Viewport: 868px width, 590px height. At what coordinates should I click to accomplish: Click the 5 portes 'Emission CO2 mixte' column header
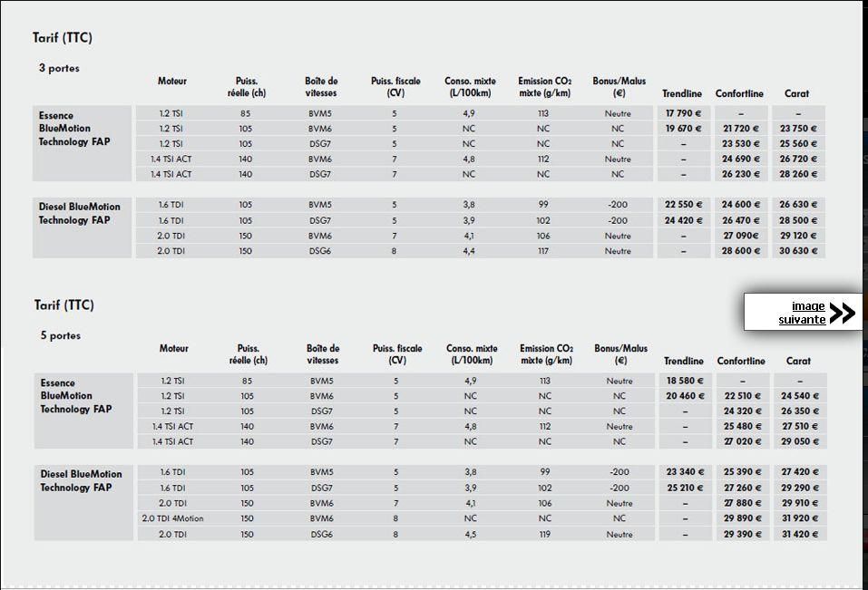[x=546, y=354]
